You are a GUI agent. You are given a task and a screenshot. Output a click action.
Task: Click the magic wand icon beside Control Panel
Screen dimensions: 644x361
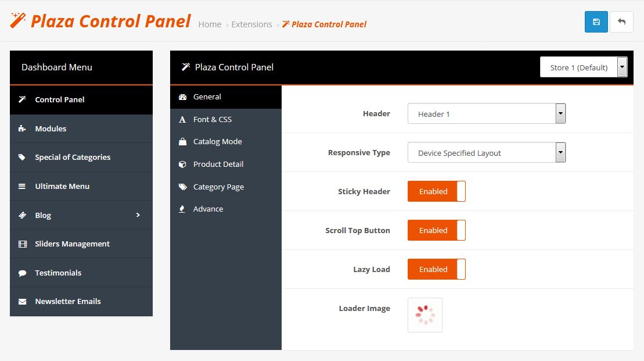[x=22, y=99]
